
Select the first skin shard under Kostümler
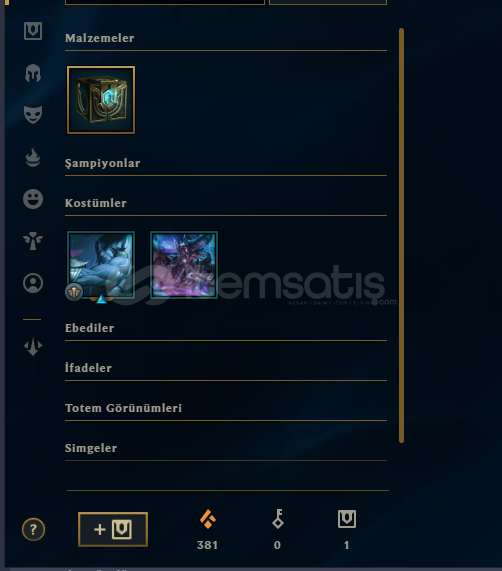[x=101, y=265]
